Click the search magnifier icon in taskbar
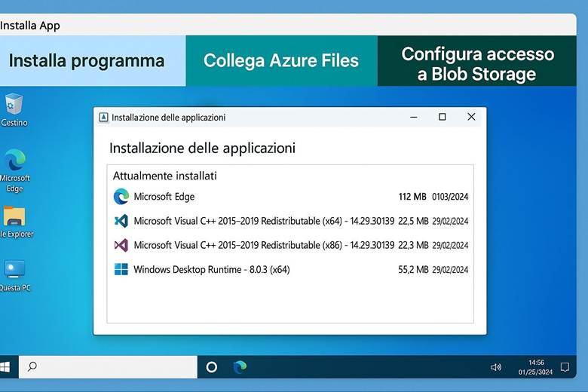The image size is (588, 392). [x=32, y=366]
